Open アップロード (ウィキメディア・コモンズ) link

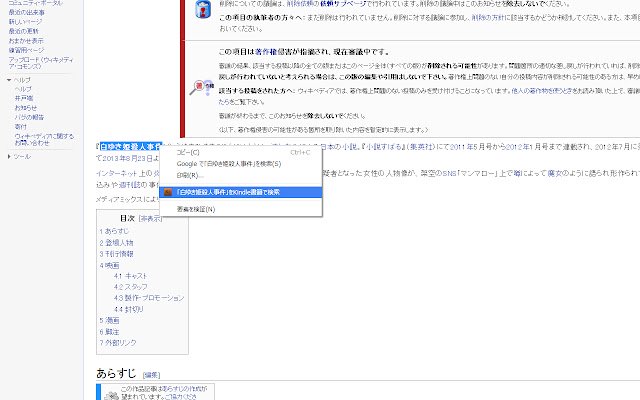click(41, 62)
